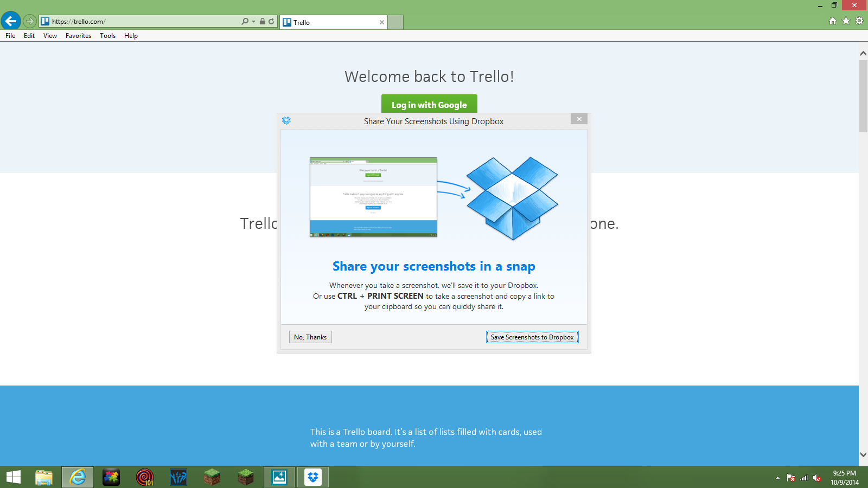
Task: Close the Trello tab
Action: click(x=382, y=22)
